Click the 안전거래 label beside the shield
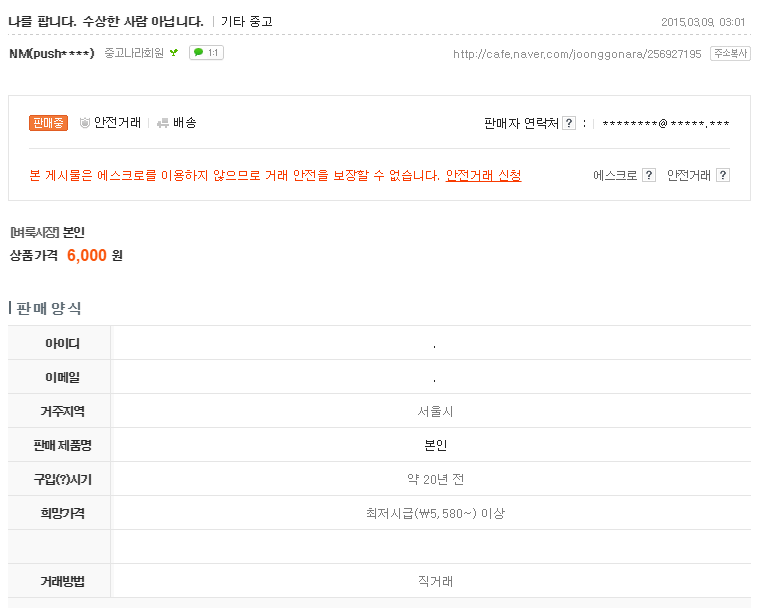 point(117,123)
